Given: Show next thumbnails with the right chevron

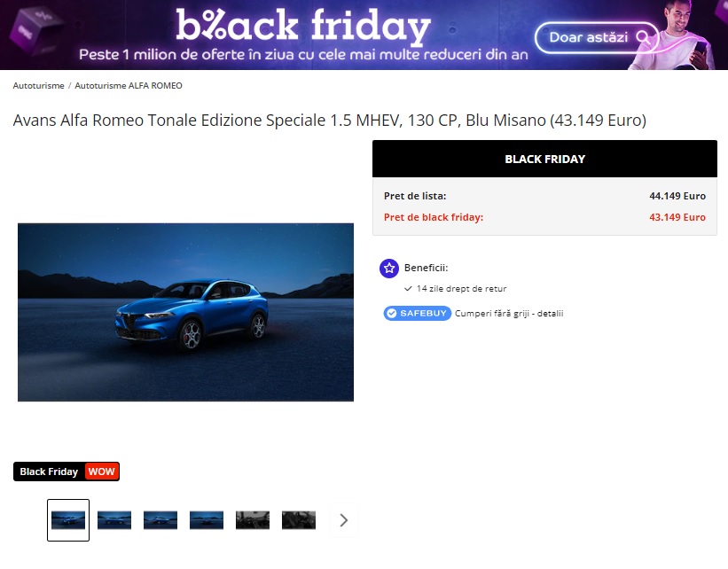Looking at the screenshot, I should click(343, 520).
